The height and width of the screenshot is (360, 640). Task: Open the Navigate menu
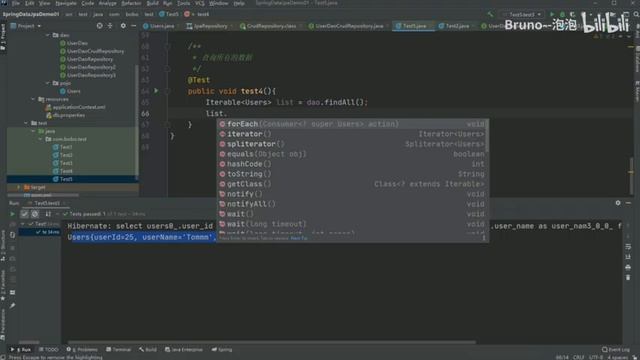click(66, 3)
